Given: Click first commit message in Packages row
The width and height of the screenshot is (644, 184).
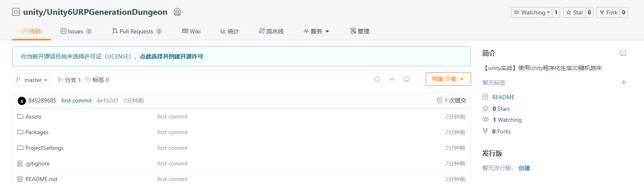Looking at the screenshot, I should point(173,132).
